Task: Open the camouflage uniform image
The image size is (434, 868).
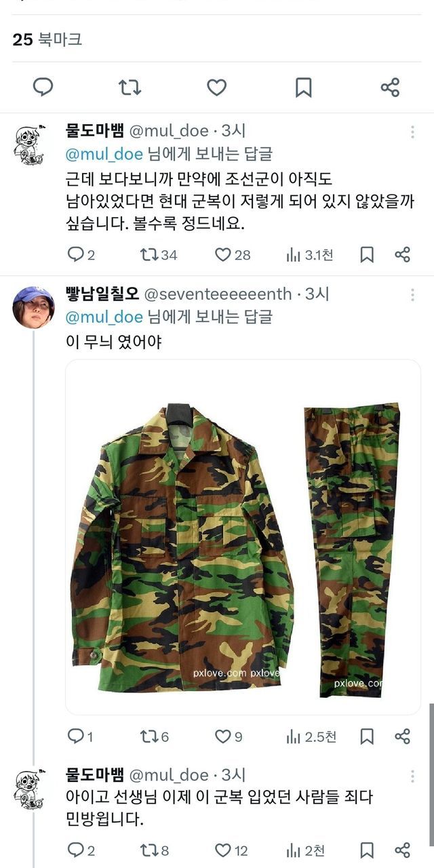Action: tap(243, 537)
